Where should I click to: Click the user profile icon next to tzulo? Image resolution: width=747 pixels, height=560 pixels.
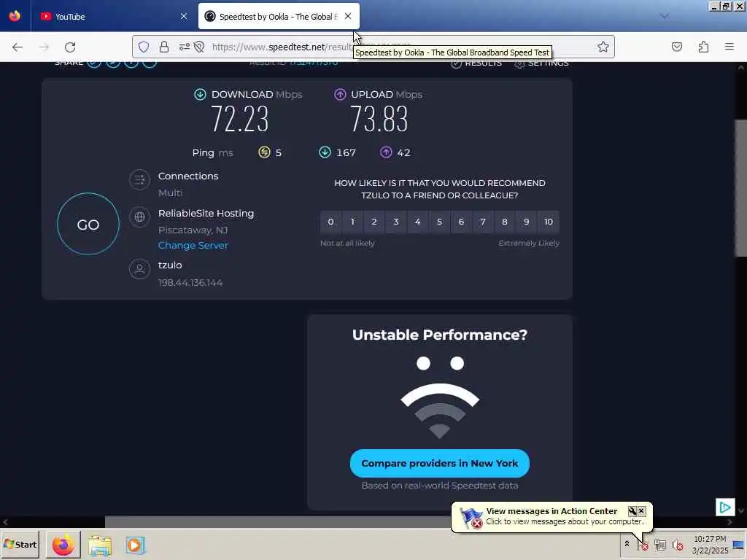[x=139, y=269]
